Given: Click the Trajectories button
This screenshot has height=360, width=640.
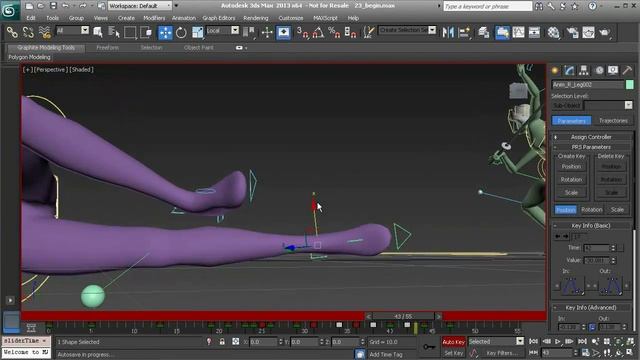Looking at the screenshot, I should tap(613, 120).
